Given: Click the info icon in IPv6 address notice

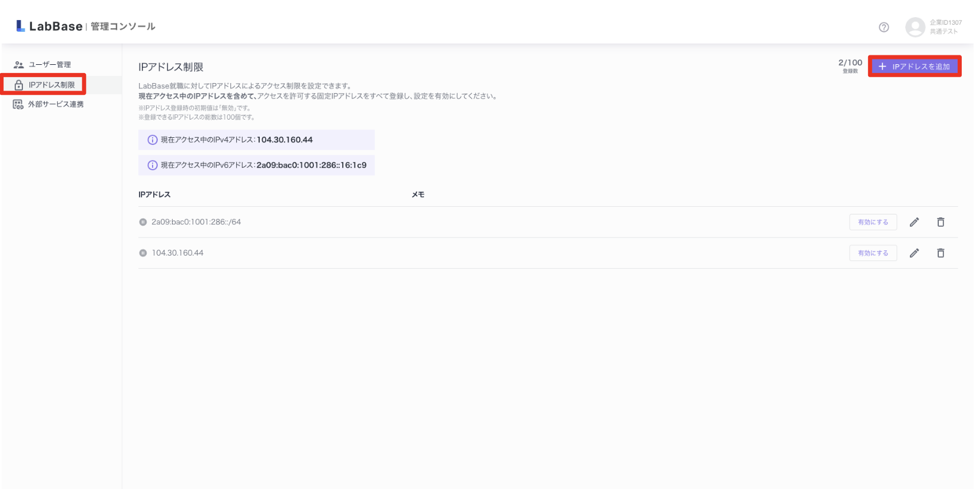Looking at the screenshot, I should pos(153,165).
